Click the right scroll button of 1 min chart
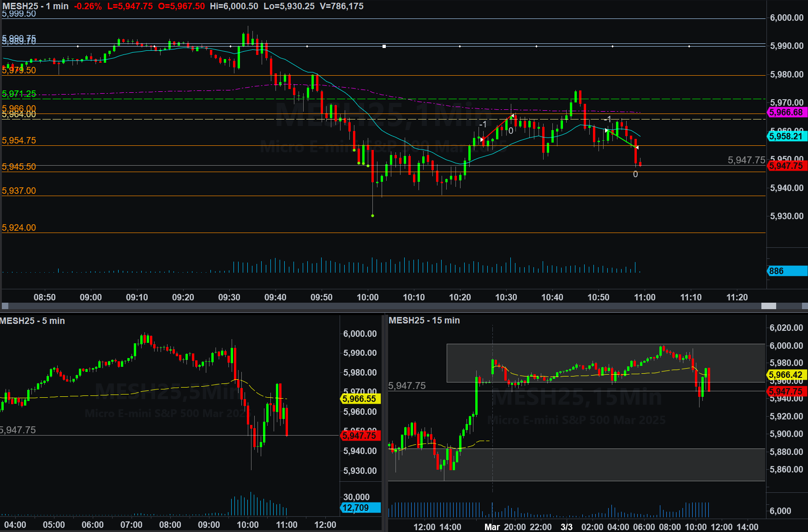The height and width of the screenshot is (532, 808). coord(805,306)
